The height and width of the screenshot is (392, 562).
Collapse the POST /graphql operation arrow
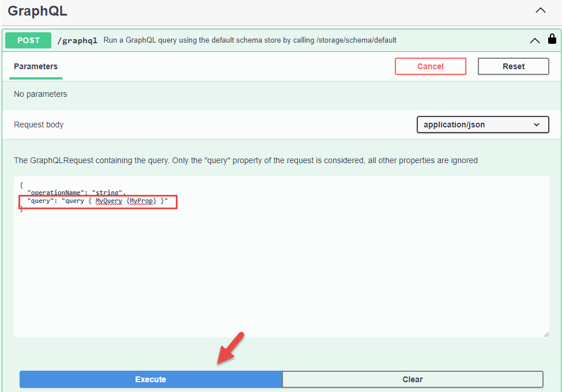pos(534,40)
